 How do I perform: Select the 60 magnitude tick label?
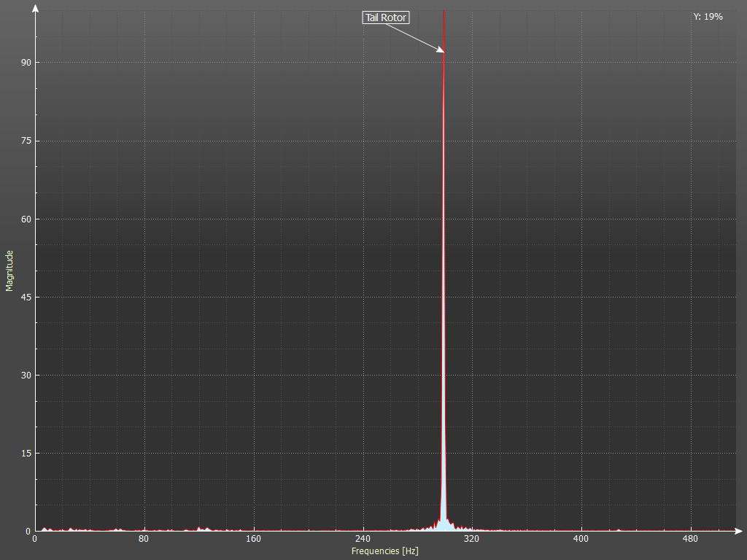[26, 219]
